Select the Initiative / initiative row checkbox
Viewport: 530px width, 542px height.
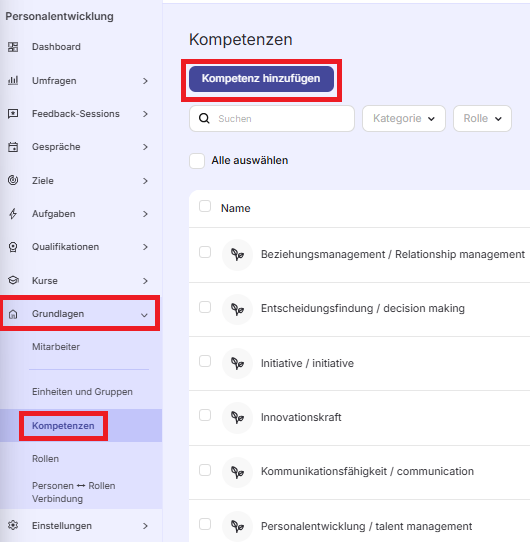pos(205,361)
